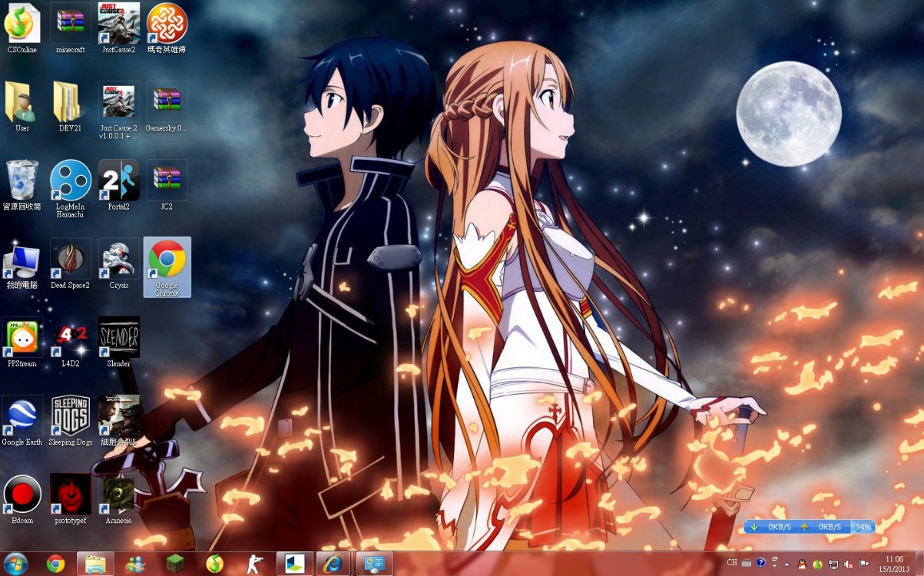Image resolution: width=924 pixels, height=576 pixels.
Task: Select the CSOnline desktop icon
Action: [x=22, y=28]
